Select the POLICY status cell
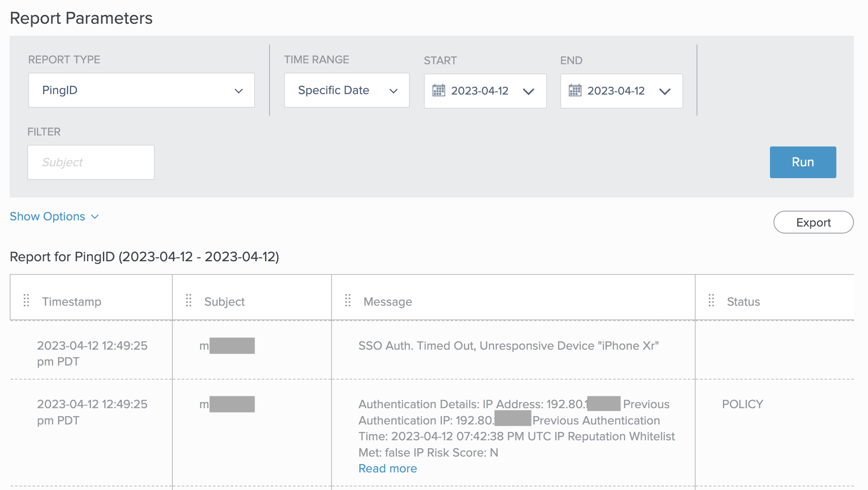This screenshot has height=490, width=868. [742, 404]
